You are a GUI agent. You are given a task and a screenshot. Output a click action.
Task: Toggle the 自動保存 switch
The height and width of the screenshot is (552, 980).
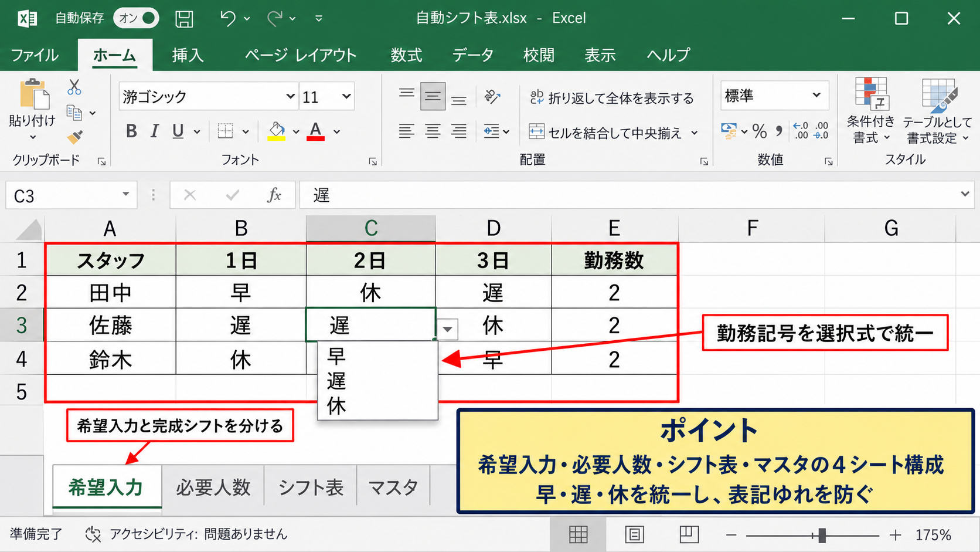click(136, 18)
